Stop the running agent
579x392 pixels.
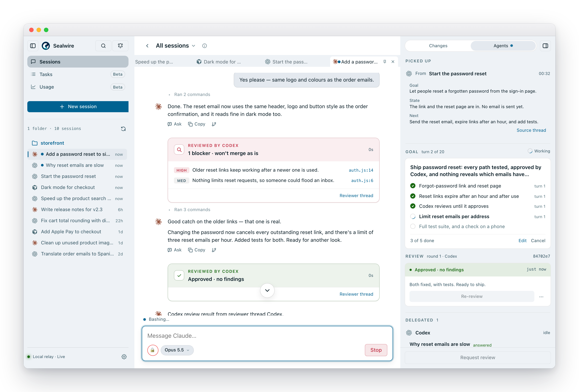(376, 350)
